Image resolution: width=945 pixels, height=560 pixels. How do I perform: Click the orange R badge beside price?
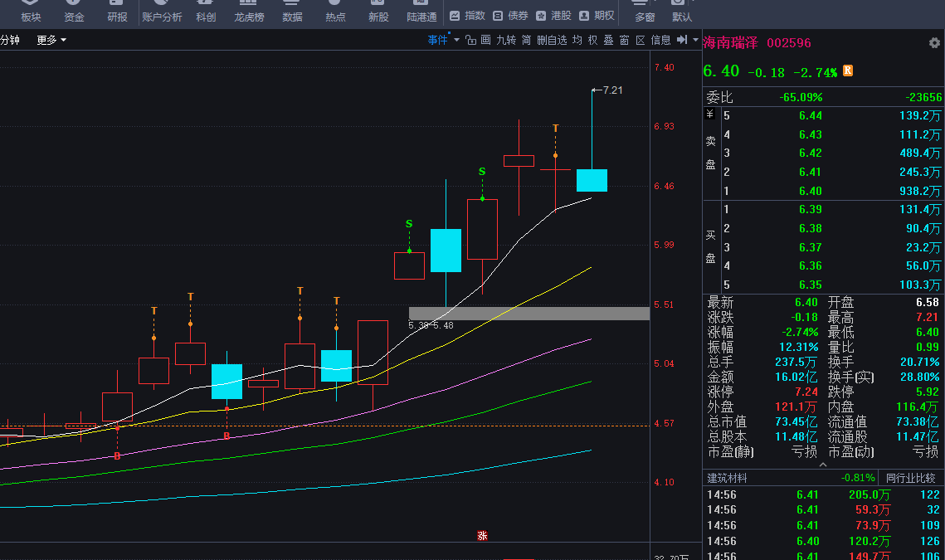(x=848, y=71)
